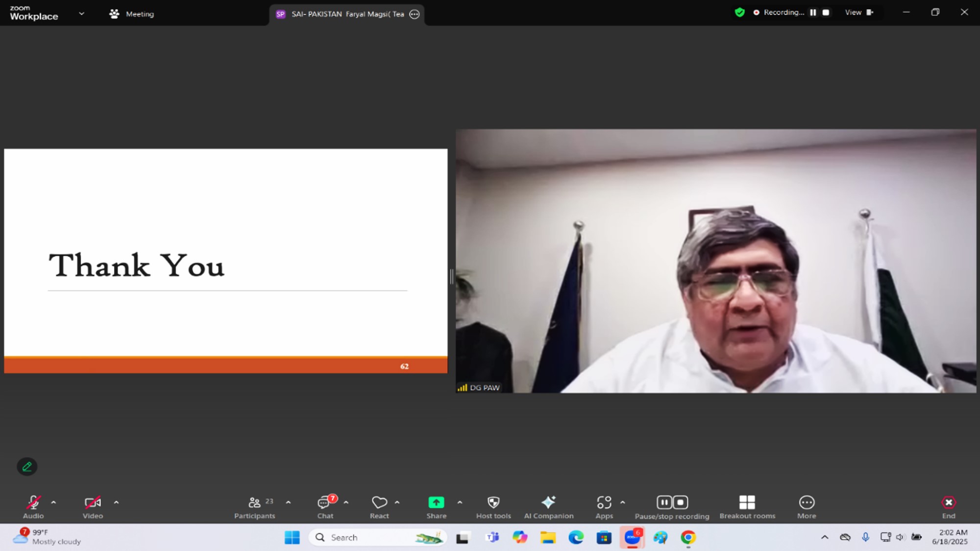Open Microsoft Edge from taskbar
The image size is (980, 551).
coord(576,537)
